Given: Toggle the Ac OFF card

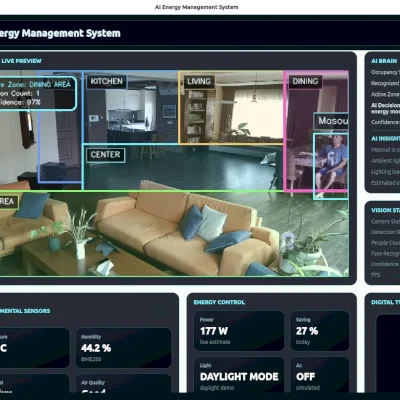Looking at the screenshot, I should click(x=320, y=375).
